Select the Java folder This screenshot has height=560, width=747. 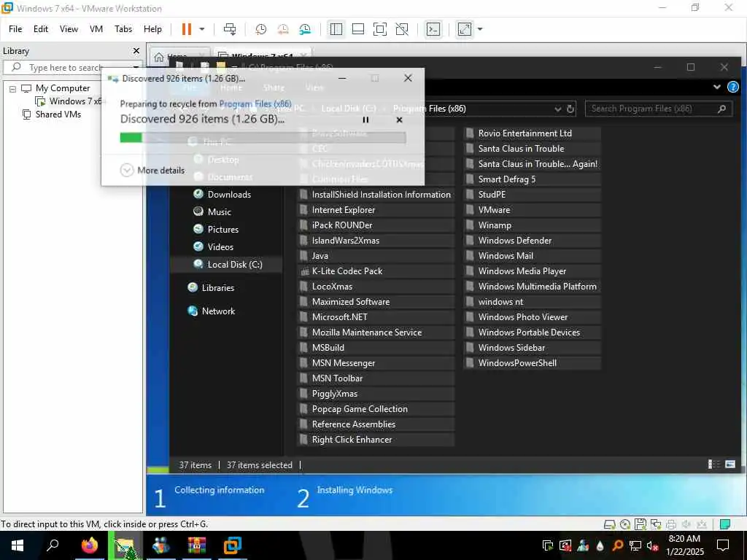tap(376, 256)
